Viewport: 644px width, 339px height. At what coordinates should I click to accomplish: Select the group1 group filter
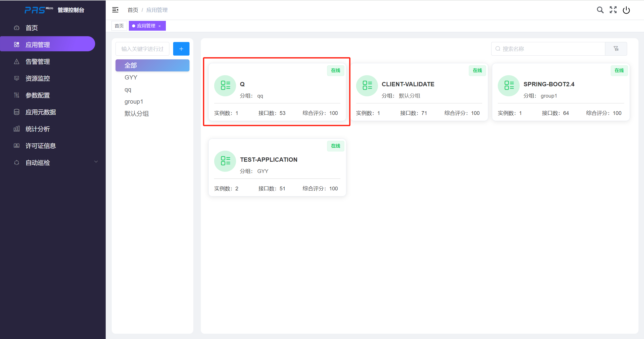pyautogui.click(x=134, y=102)
